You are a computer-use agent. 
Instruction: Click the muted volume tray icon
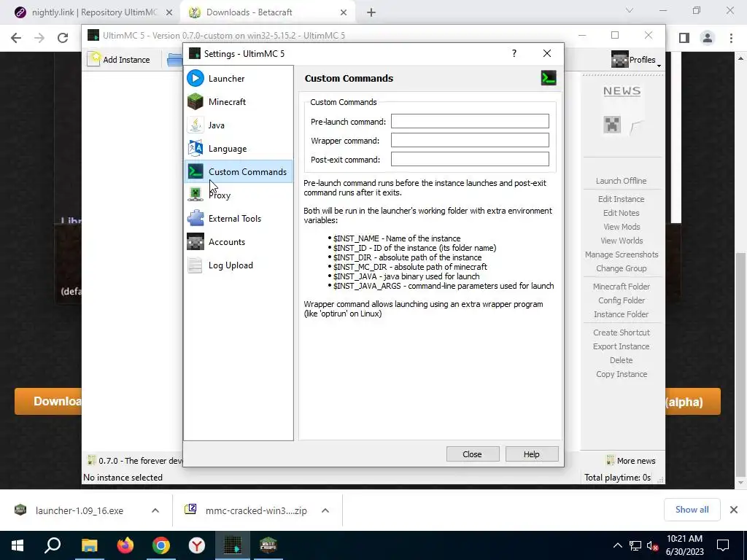(x=653, y=545)
